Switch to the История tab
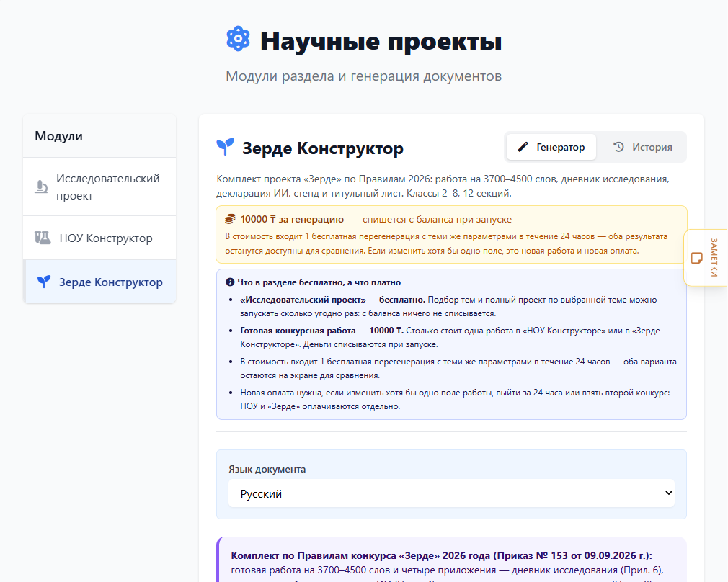The width and height of the screenshot is (728, 582). coord(642,147)
